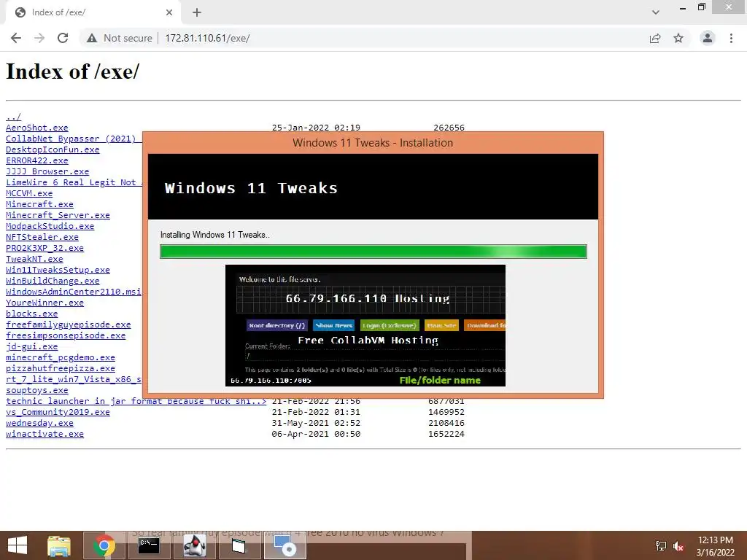747x560 pixels.
Task: Open the Chrome profile avatar
Action: pos(708,38)
